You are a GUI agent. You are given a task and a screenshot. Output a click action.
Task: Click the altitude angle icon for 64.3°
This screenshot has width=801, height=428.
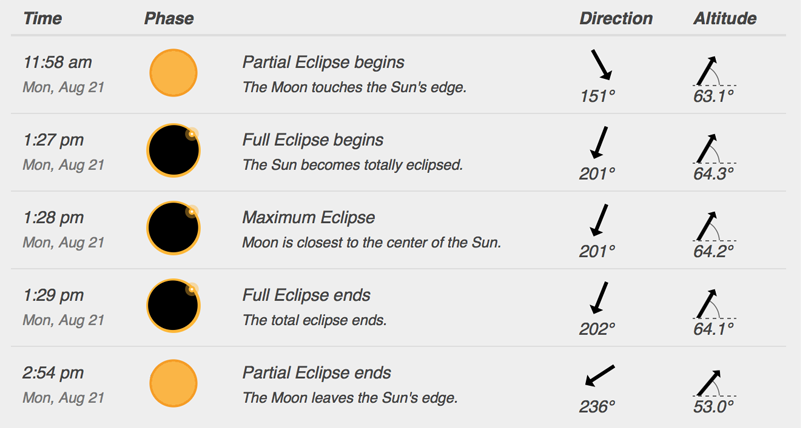(714, 149)
